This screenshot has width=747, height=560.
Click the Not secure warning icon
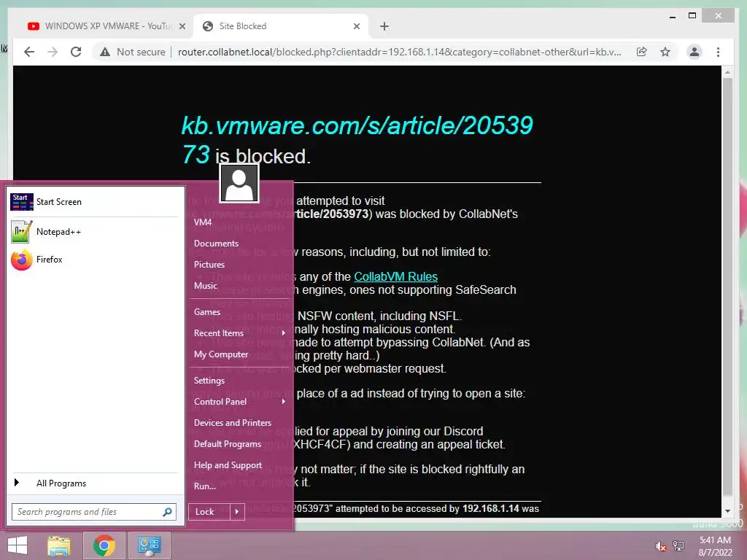point(105,52)
